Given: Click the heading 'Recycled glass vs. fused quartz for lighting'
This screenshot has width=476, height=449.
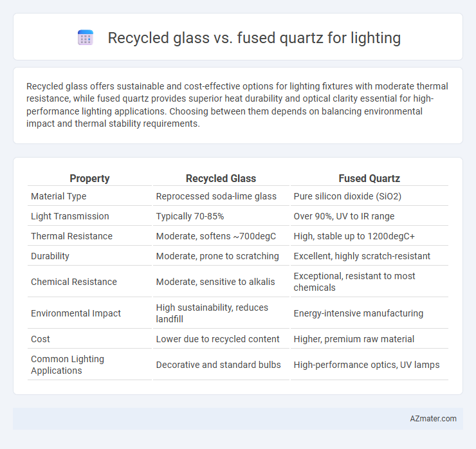Looking at the screenshot, I should (254, 38).
